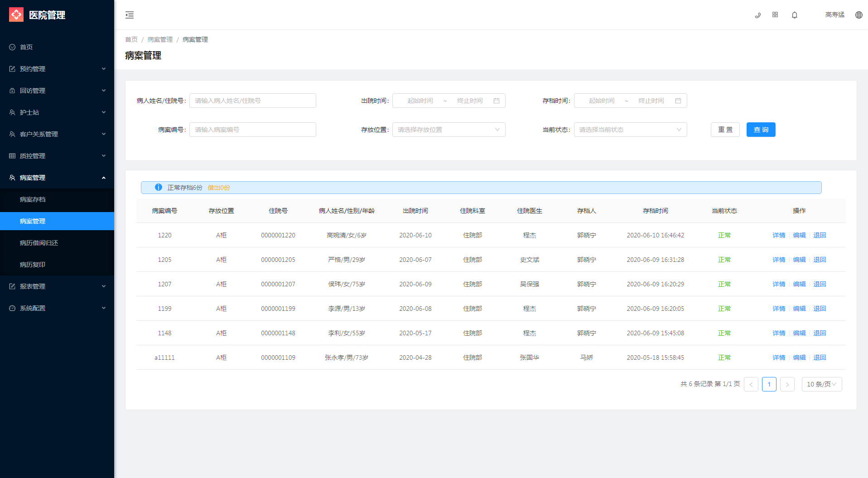
Task: Click calendar icon in 出院时间 range picker
Action: [497, 101]
